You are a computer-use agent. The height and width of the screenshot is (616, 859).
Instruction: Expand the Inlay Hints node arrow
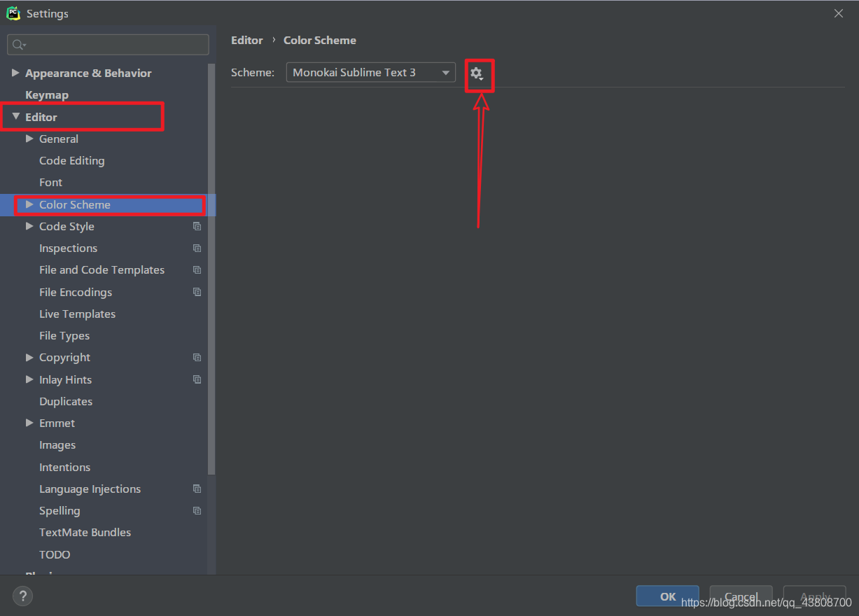29,379
